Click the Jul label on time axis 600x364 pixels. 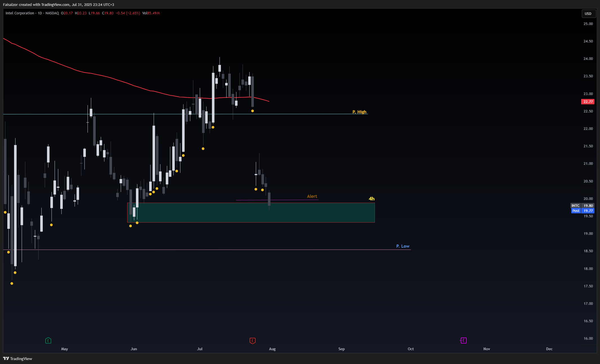200,349
